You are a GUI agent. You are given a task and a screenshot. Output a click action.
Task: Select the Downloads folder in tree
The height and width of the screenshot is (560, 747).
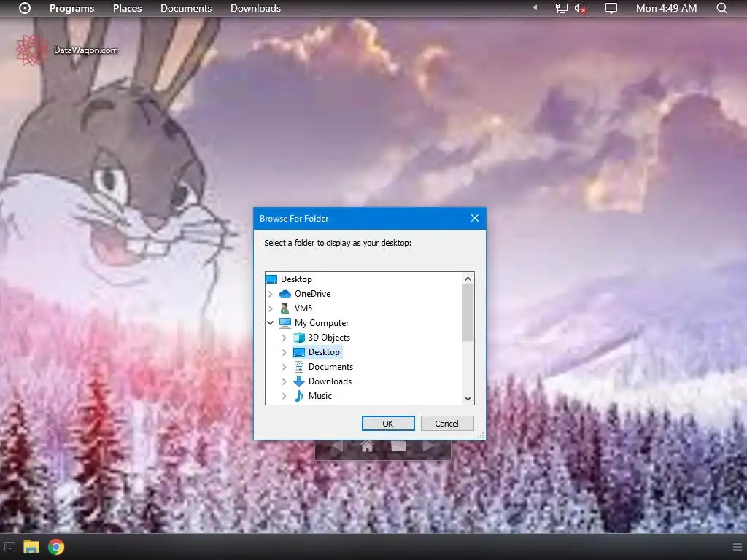pos(330,381)
